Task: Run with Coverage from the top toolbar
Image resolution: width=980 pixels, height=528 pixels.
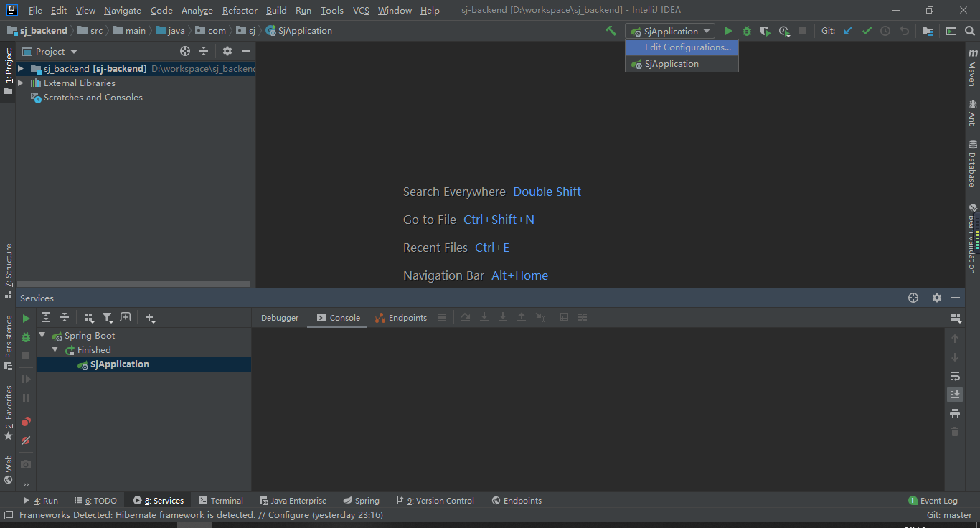Action: pos(765,31)
